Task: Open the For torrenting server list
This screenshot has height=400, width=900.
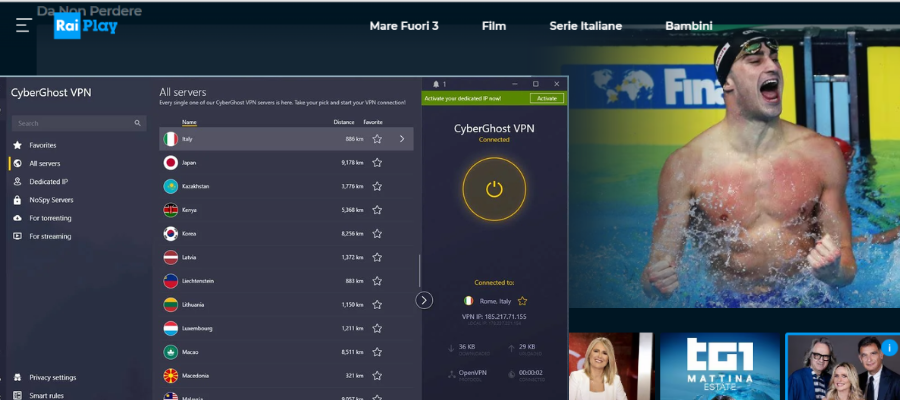Action: (51, 218)
